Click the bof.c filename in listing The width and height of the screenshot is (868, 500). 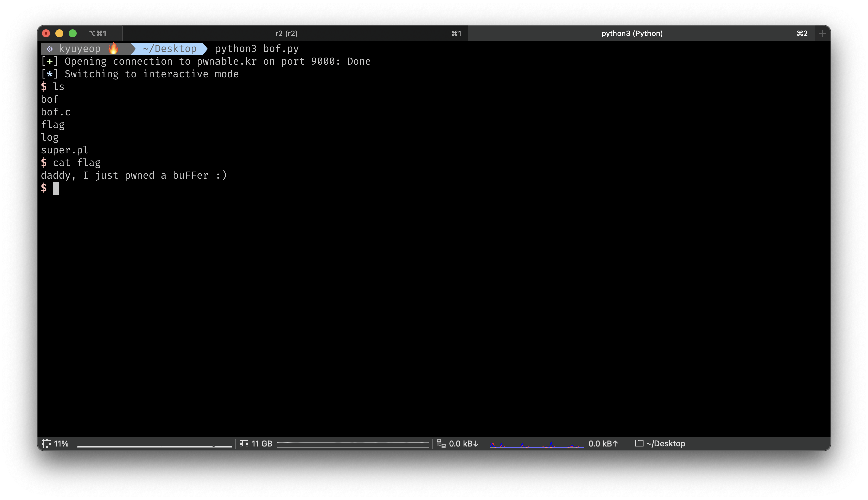tap(56, 112)
